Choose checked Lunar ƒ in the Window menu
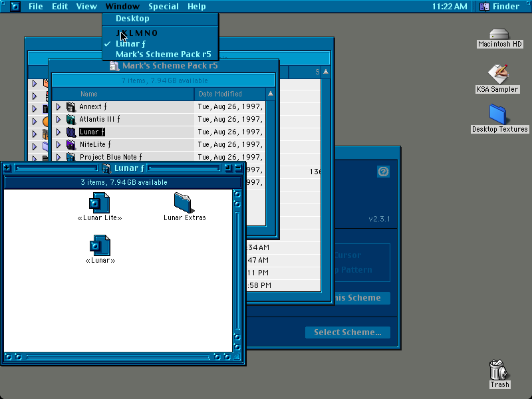Image resolution: width=532 pixels, height=399 pixels. point(160,44)
